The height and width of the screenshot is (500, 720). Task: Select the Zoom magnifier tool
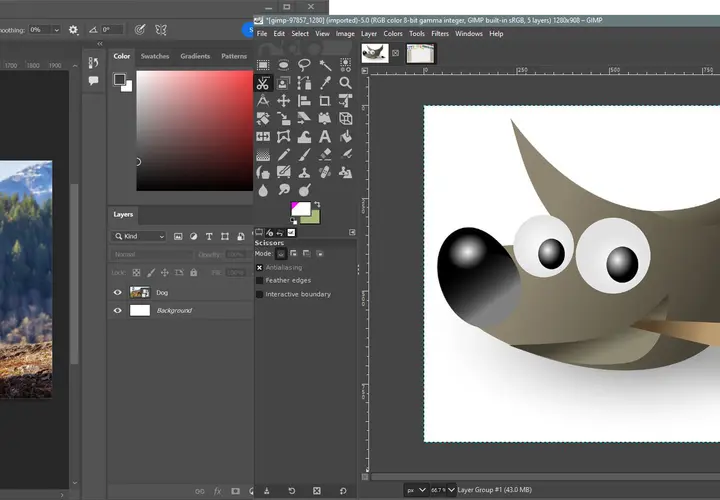pyautogui.click(x=345, y=83)
